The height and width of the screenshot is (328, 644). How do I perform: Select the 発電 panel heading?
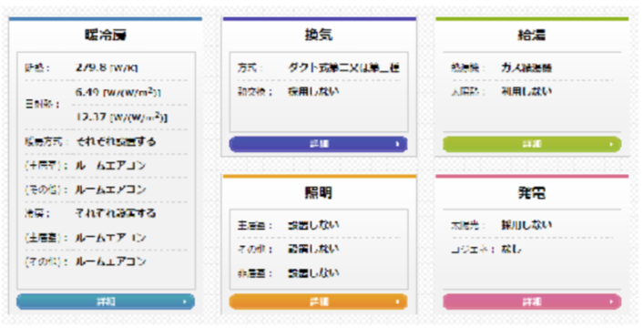click(531, 192)
